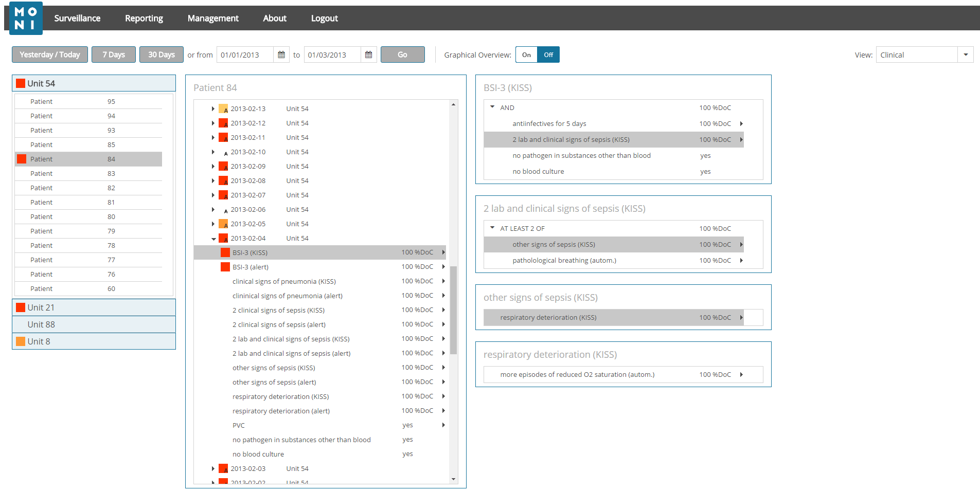The height and width of the screenshot is (491, 980).
Task: Click the MONI logo icon
Action: click(x=26, y=18)
